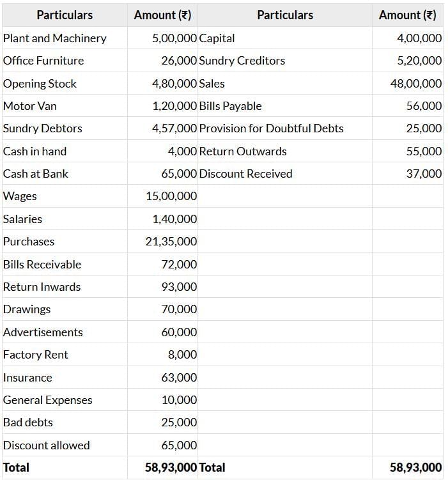Screen dimensions: 448x480
Task: Click the Plant and Machinery cell
Action: pos(55,38)
